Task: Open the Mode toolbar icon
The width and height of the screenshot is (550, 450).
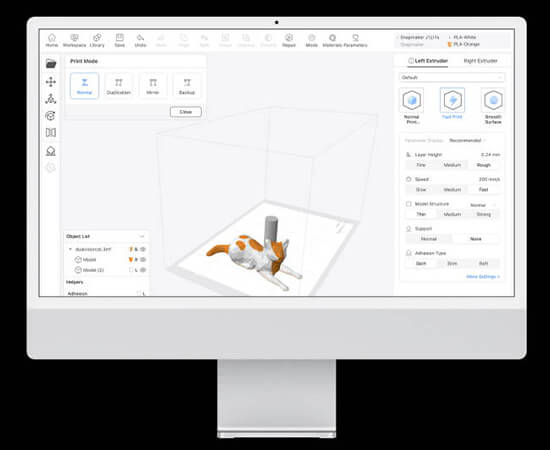Action: (x=311, y=40)
